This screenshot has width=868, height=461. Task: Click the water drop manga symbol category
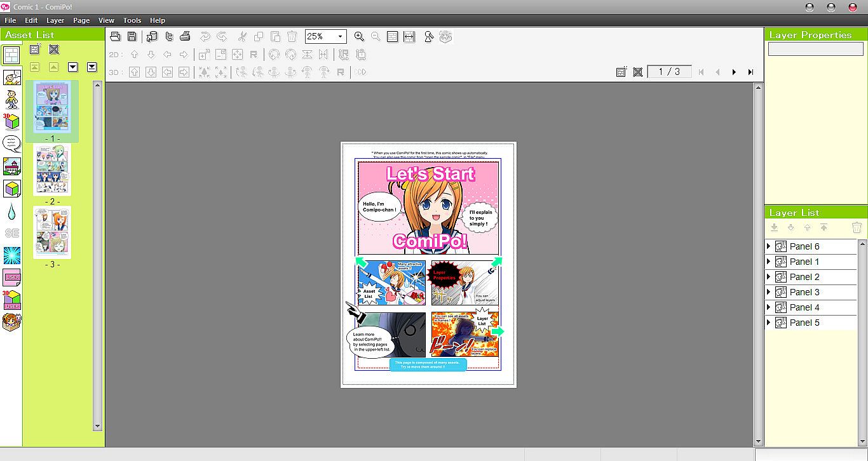click(11, 211)
